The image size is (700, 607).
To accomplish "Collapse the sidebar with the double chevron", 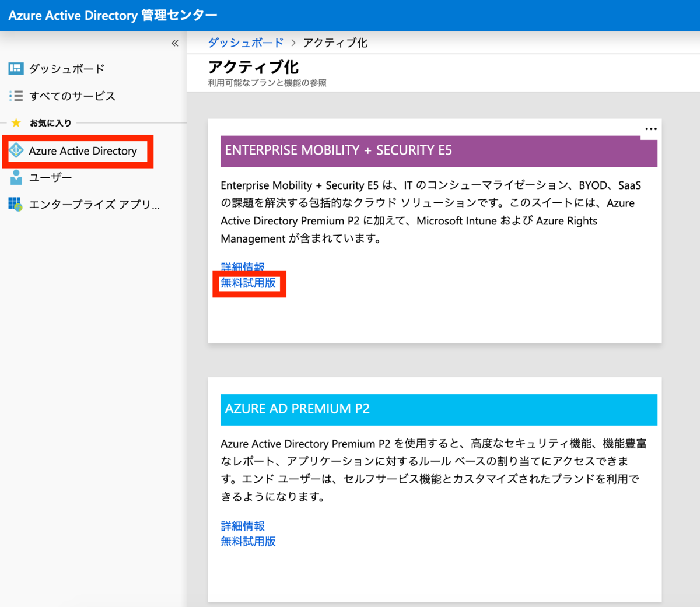I will point(174,43).
